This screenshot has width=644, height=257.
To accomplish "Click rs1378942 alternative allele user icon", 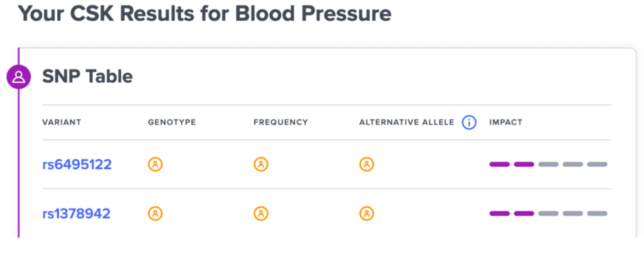I will [367, 214].
